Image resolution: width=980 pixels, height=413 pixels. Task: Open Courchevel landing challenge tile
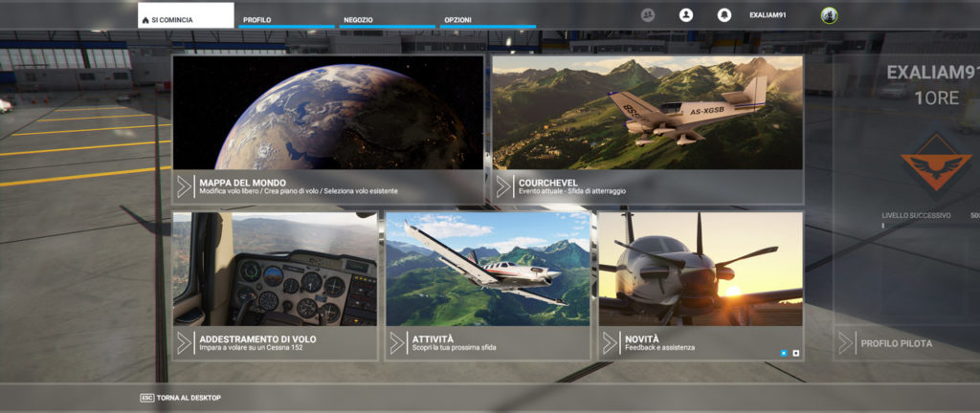pyautogui.click(x=648, y=130)
